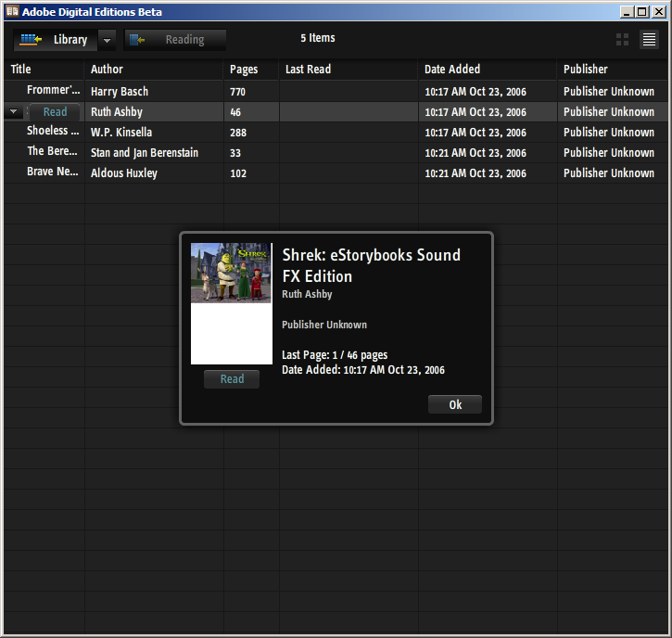The width and height of the screenshot is (672, 638).
Task: Click the 5 Items count label
Action: 318,38
